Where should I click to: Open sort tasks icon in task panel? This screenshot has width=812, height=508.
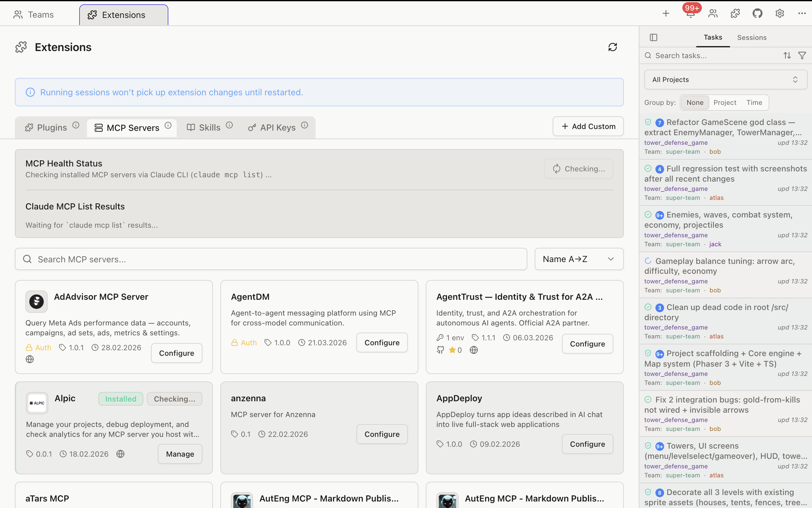click(x=787, y=55)
